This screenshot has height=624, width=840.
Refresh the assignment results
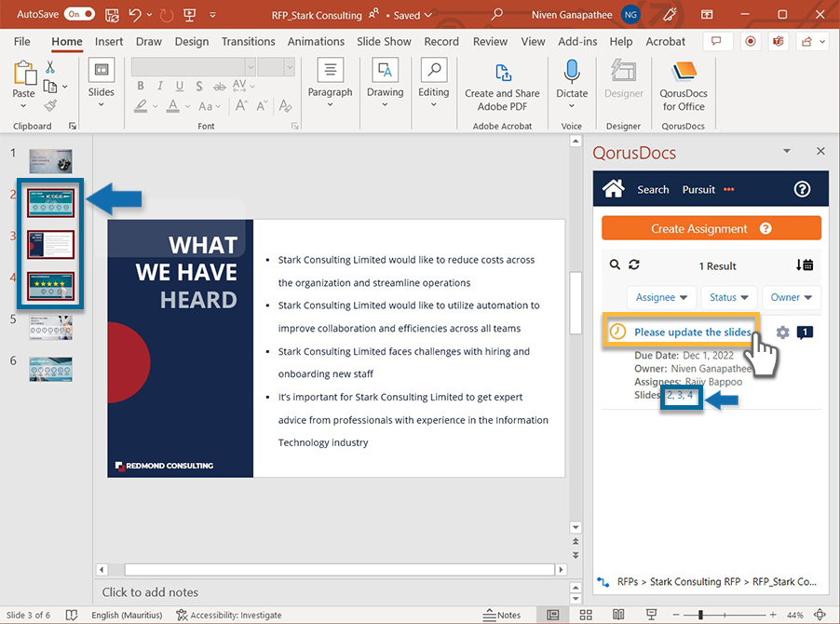pyautogui.click(x=634, y=265)
